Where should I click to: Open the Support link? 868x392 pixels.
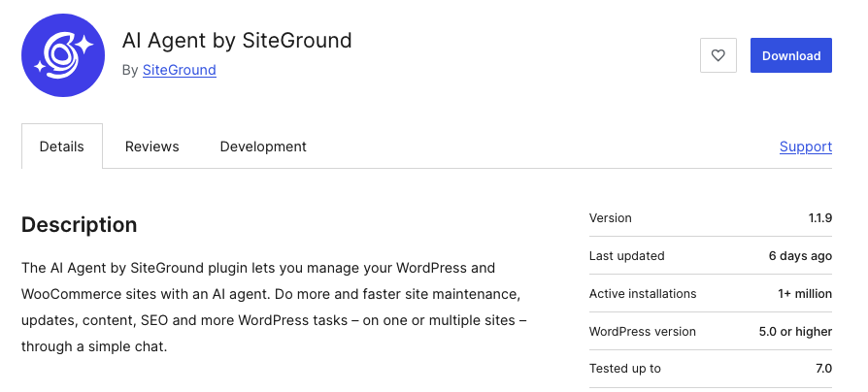tap(806, 147)
